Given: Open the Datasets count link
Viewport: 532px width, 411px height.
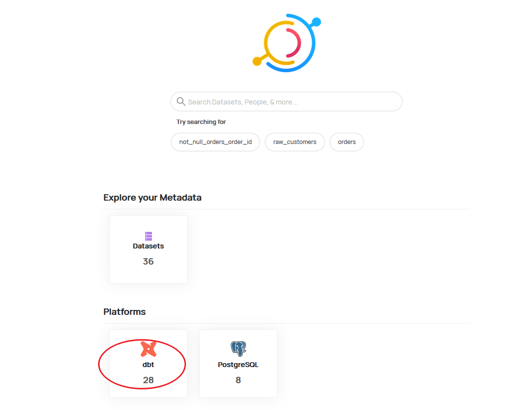Looking at the screenshot, I should coord(148,261).
